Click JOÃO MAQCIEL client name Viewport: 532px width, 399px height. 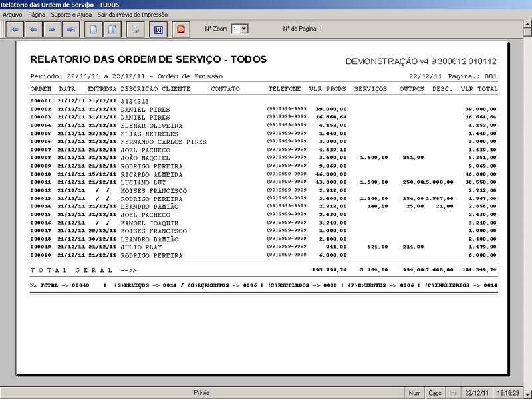(145, 158)
